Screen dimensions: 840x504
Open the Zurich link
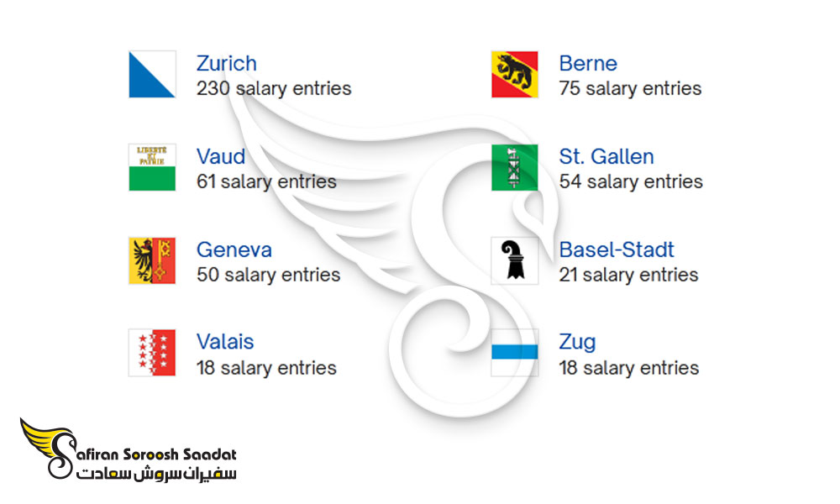pyautogui.click(x=227, y=63)
